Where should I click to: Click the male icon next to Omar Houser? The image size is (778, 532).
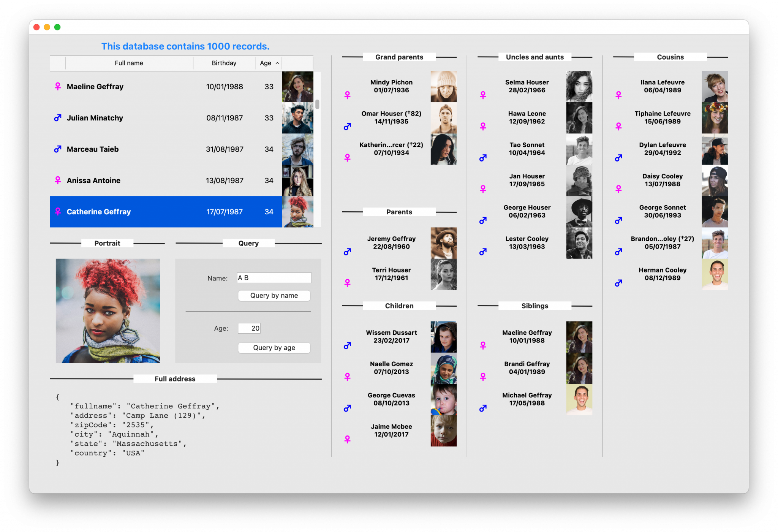pyautogui.click(x=347, y=127)
